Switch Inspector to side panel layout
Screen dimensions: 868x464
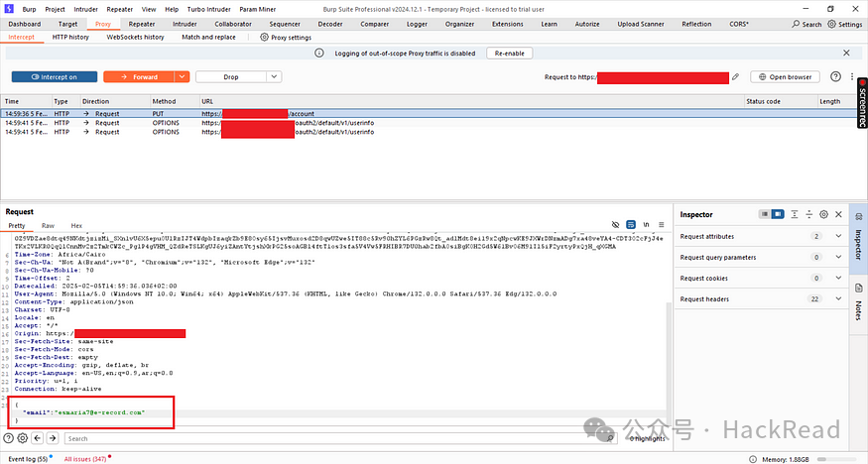(777, 214)
